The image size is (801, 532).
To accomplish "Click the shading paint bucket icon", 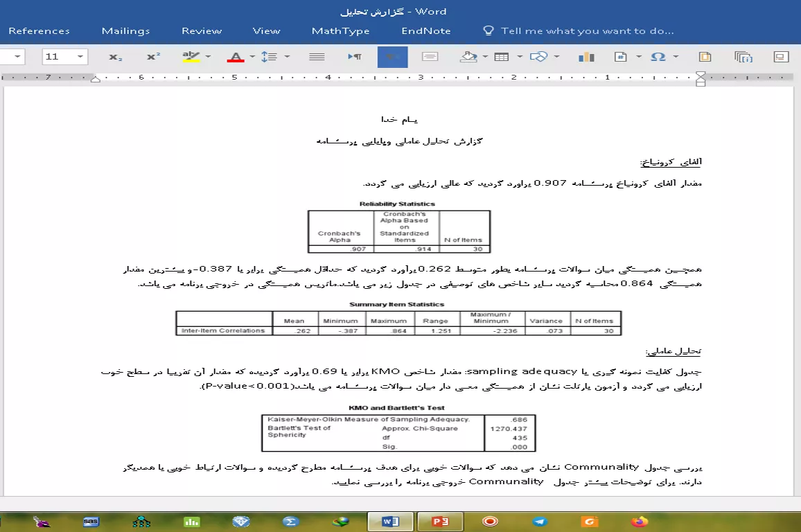I will click(x=469, y=57).
